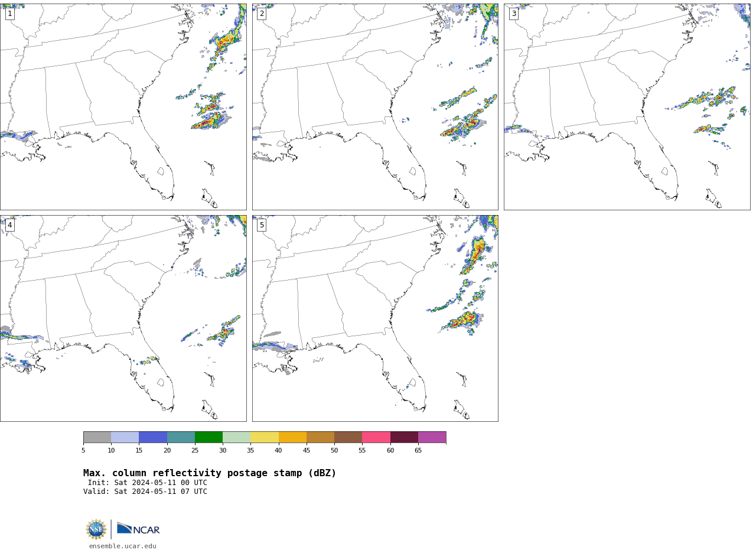Click the pale green 30-35 dBZ swatch

coord(236,437)
